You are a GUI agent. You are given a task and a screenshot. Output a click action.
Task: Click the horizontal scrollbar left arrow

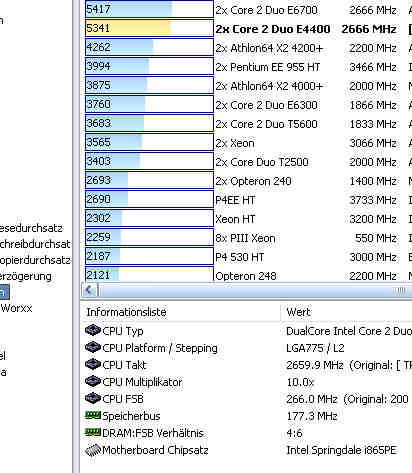[x=89, y=290]
